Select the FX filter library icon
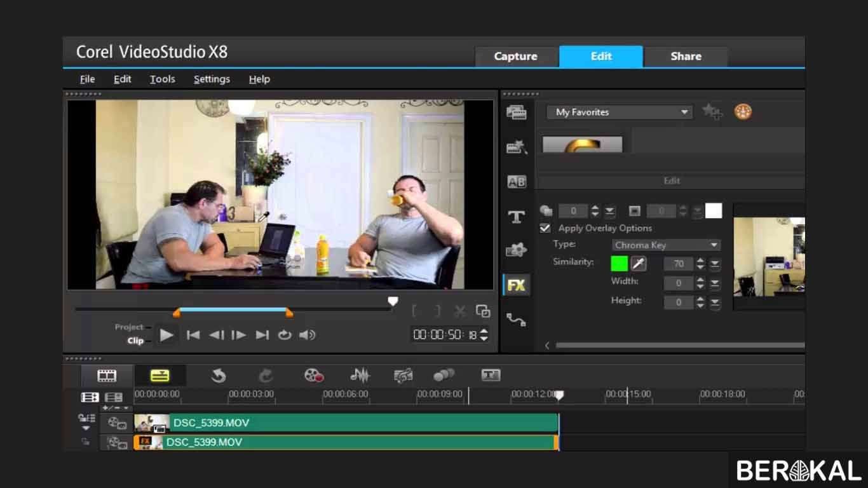Screen dimensions: 868x488 click(516, 285)
